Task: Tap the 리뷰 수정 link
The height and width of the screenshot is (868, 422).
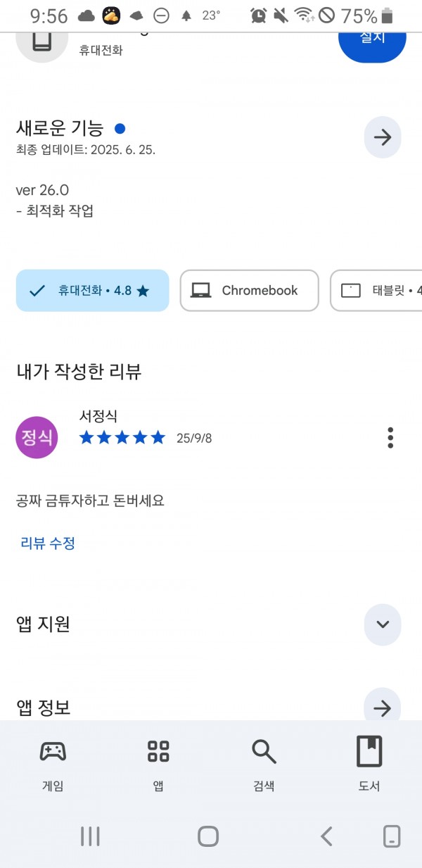Action: tap(48, 543)
